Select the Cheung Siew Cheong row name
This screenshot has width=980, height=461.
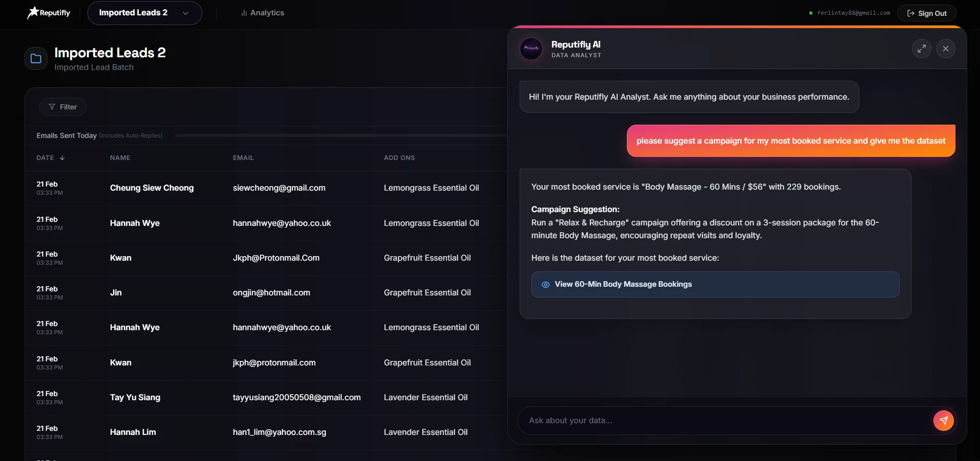(x=152, y=188)
